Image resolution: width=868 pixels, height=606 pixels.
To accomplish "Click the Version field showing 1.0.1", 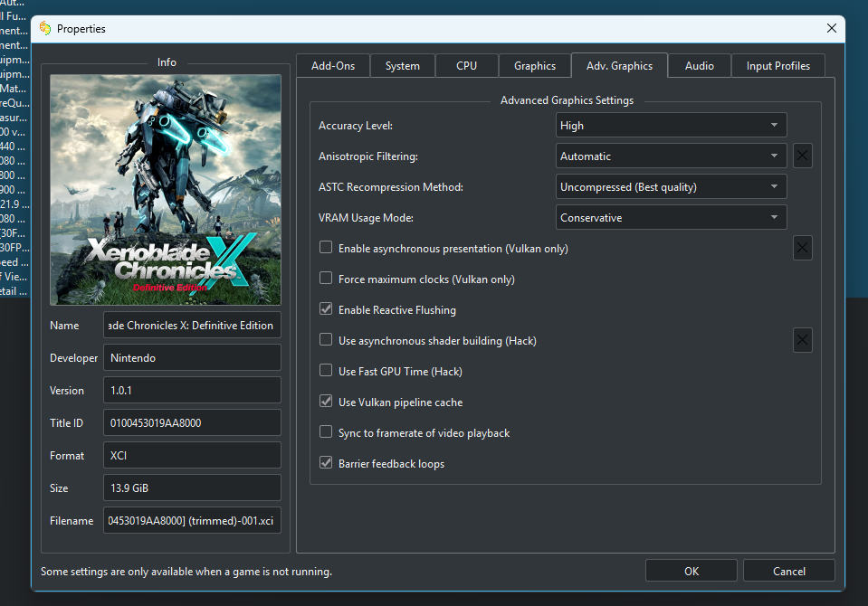I will (192, 390).
